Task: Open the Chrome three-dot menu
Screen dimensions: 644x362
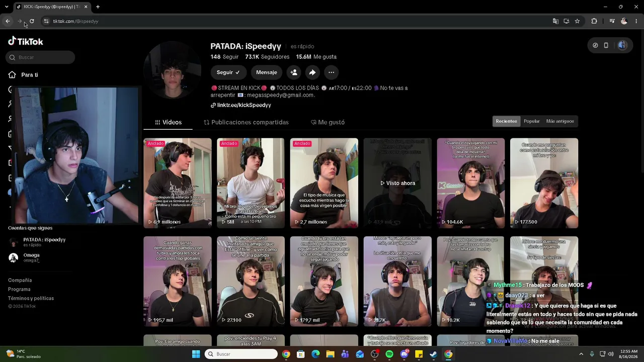Action: 636,21
